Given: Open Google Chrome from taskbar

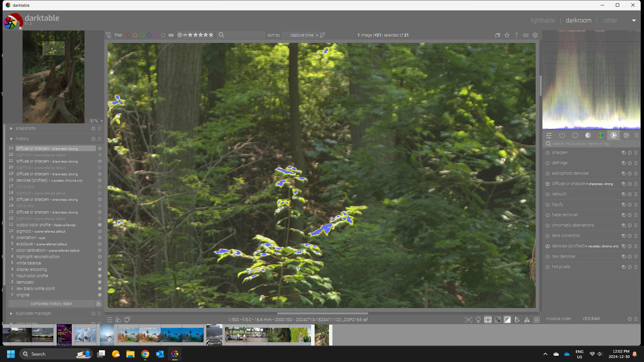Looking at the screenshot, I should (145, 354).
